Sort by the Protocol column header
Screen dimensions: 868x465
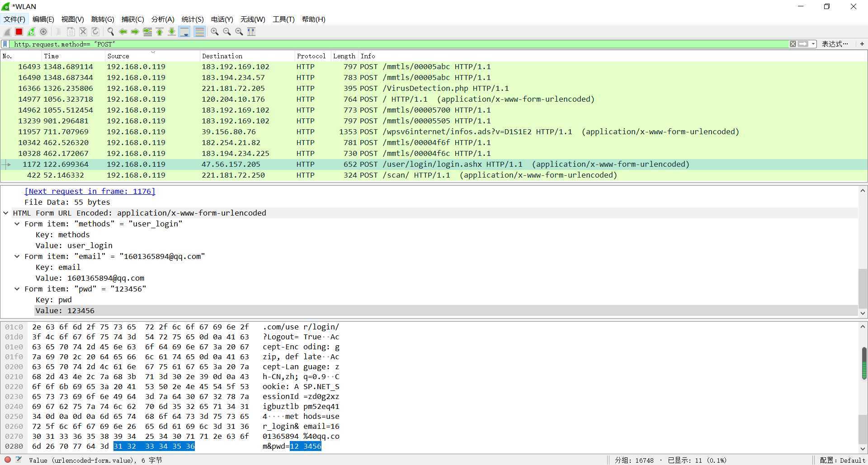pyautogui.click(x=312, y=56)
